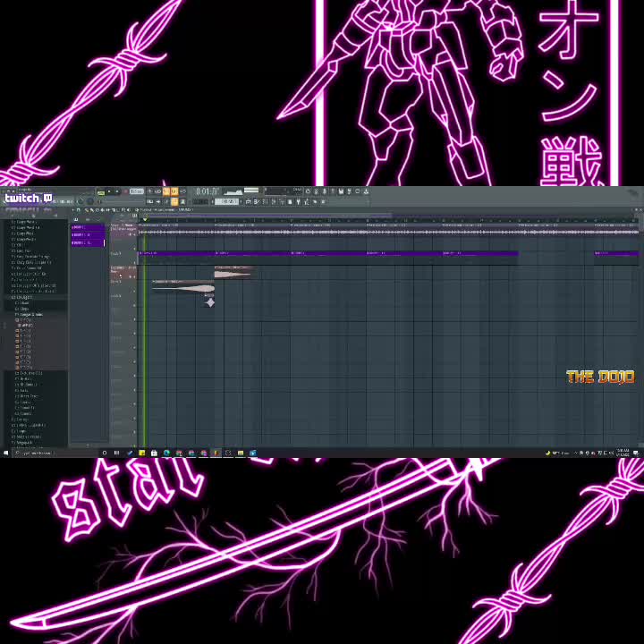The width and height of the screenshot is (644, 644).
Task: Open Microsoft Store from the taskbar
Action: (154, 453)
